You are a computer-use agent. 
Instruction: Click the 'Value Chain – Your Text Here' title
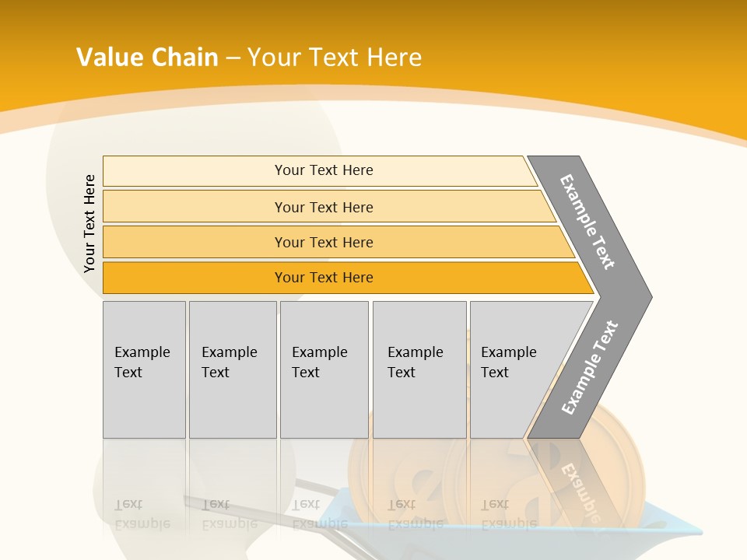coord(249,57)
